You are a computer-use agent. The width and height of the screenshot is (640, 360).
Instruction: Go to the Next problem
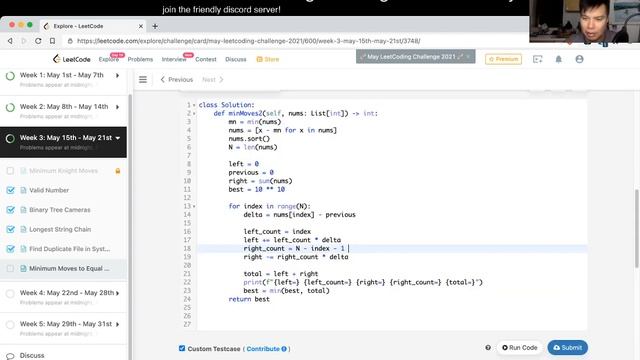[213, 80]
